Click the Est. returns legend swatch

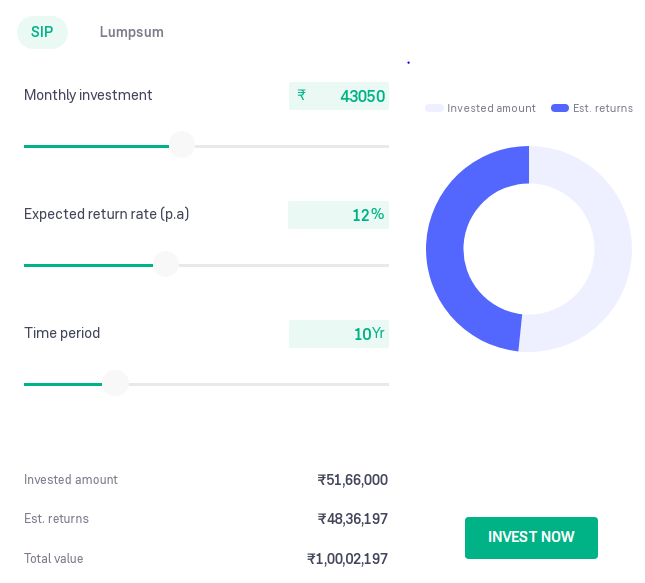(560, 108)
